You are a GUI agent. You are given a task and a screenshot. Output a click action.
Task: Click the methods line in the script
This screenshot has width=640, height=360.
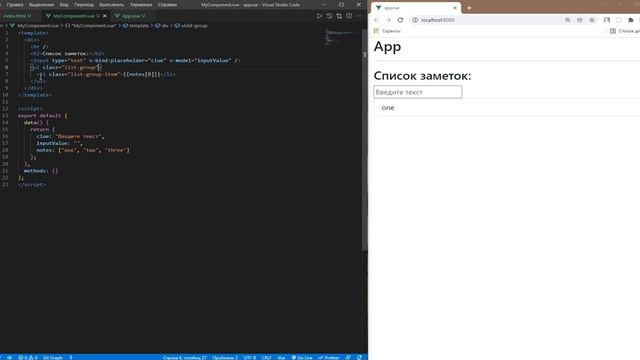(41, 171)
